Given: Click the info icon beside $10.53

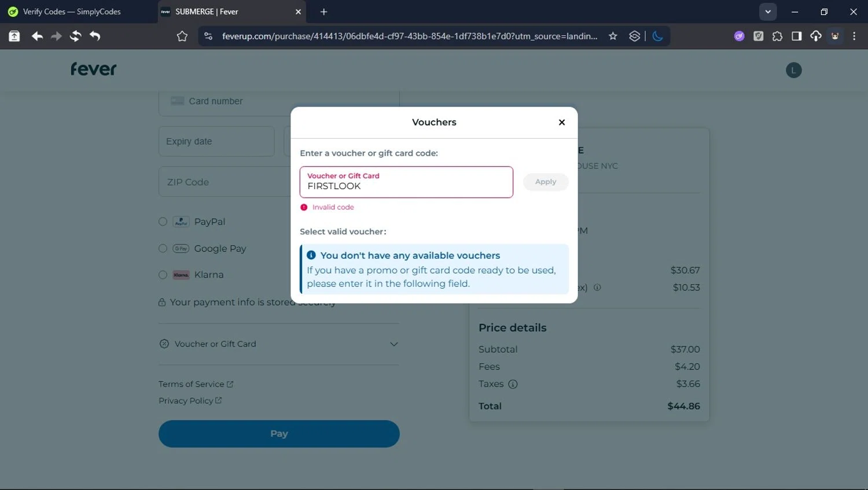Looking at the screenshot, I should [597, 287].
